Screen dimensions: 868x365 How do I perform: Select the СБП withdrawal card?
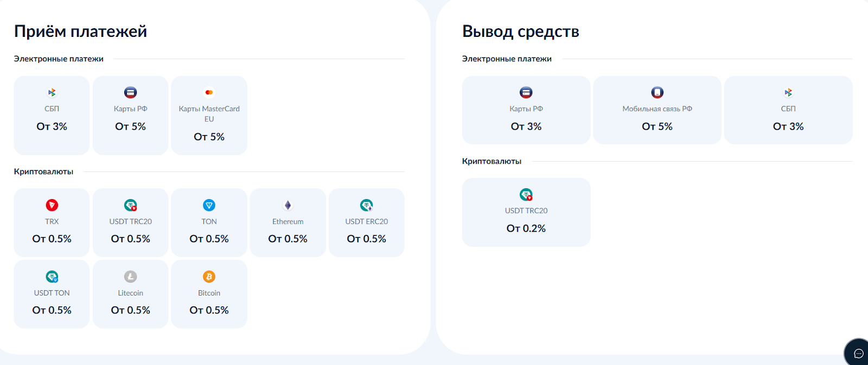[788, 110]
